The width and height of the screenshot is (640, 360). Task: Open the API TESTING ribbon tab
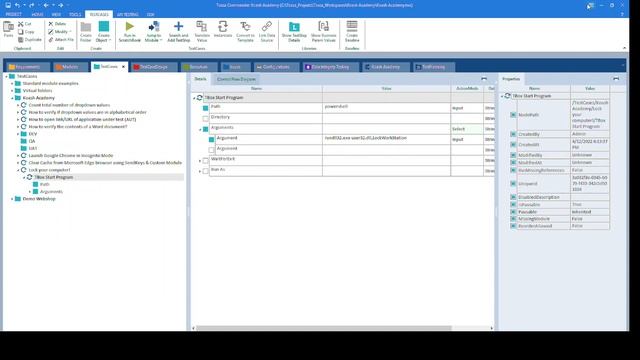point(128,14)
